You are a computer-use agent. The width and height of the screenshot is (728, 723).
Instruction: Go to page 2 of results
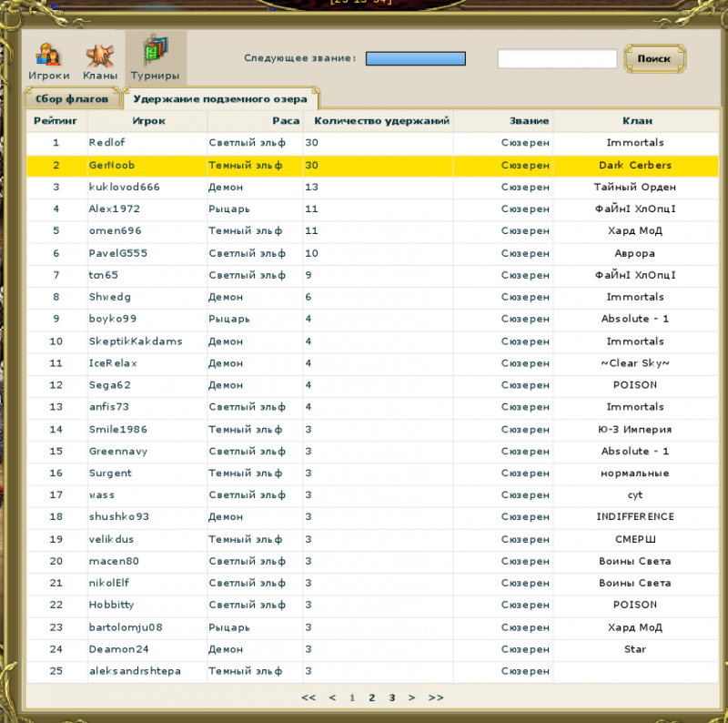pos(371,697)
